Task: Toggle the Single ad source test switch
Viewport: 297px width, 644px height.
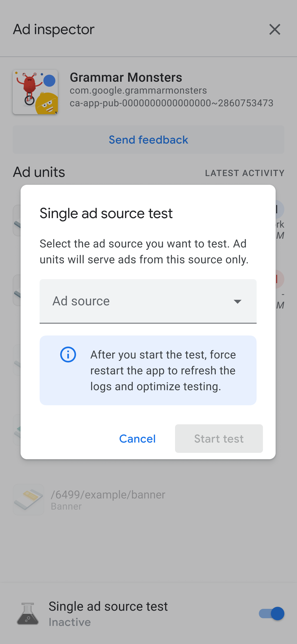Action: (271, 614)
